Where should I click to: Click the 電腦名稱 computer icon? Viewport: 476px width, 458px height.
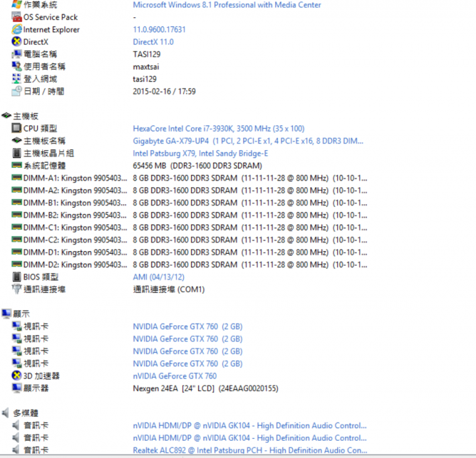[x=17, y=54]
